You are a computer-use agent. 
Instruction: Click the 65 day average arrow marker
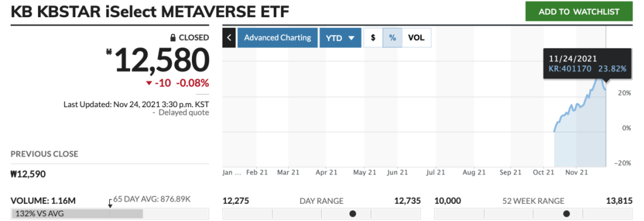click(110, 203)
